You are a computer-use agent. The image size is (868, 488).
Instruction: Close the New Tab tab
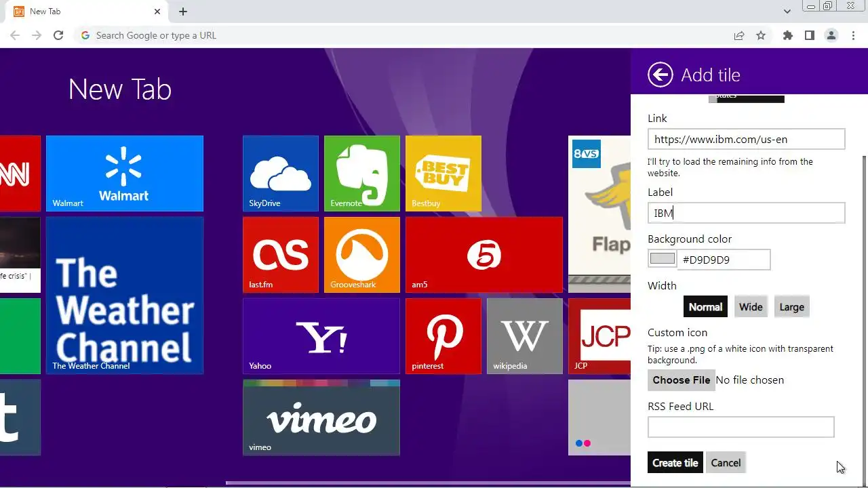(157, 12)
